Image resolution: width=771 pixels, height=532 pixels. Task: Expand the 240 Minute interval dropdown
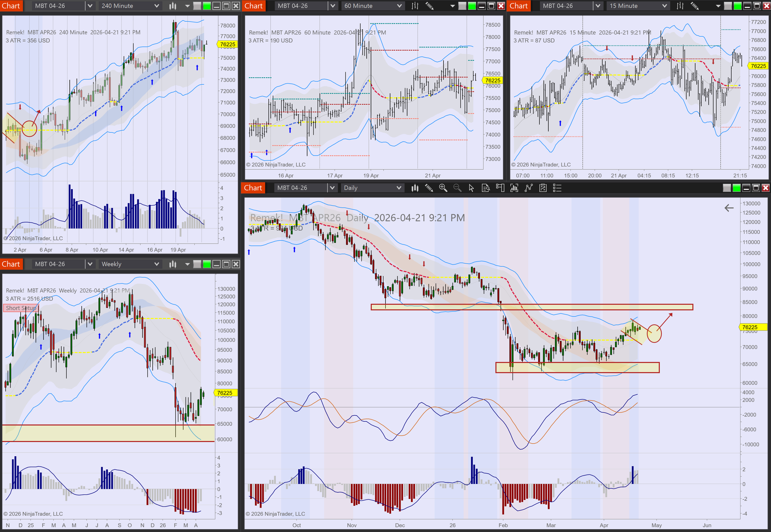click(x=156, y=6)
